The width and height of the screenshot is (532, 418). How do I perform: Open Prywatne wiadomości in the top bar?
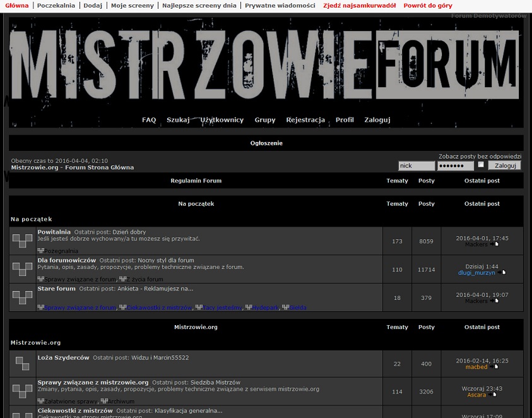280,6
